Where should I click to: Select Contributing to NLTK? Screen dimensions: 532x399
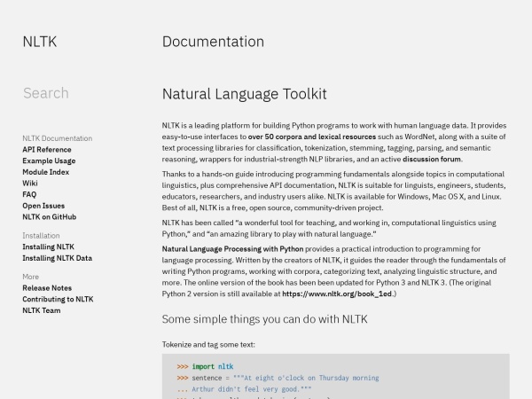click(x=58, y=300)
